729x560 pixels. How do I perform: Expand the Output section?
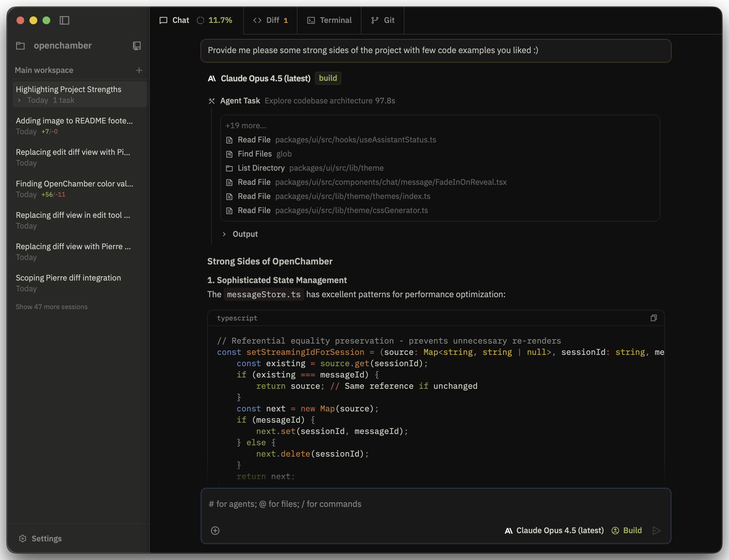(x=240, y=234)
